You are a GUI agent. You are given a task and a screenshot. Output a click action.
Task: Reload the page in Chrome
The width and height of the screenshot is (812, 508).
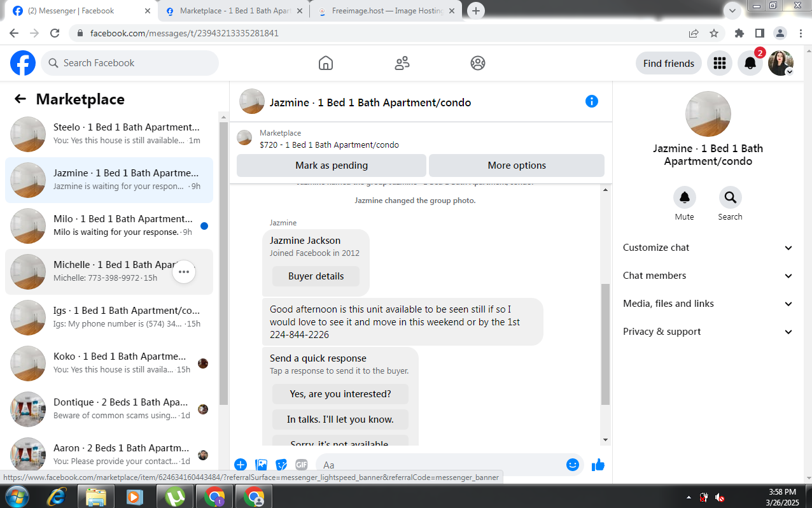click(55, 33)
